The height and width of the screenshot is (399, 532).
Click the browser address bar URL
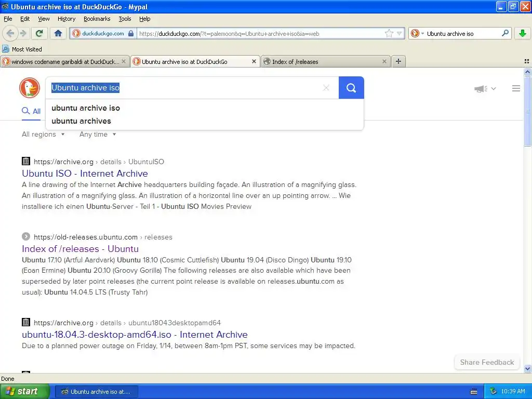pos(261,34)
